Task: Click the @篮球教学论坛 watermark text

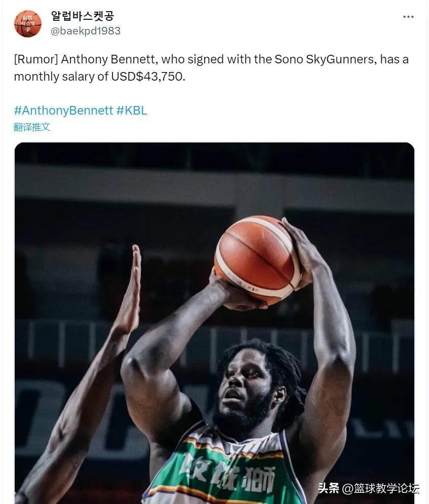Action: [381, 489]
